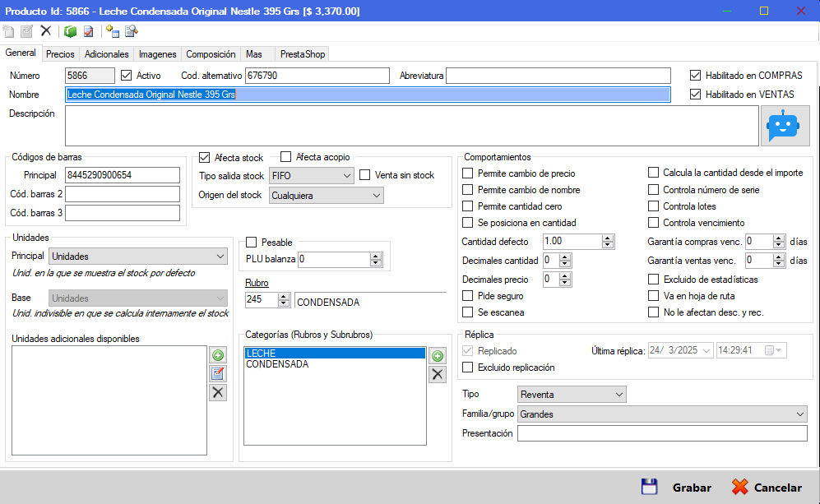This screenshot has width=820, height=504.
Task: Decrease Garantía ventas venc. days
Action: pyautogui.click(x=779, y=264)
